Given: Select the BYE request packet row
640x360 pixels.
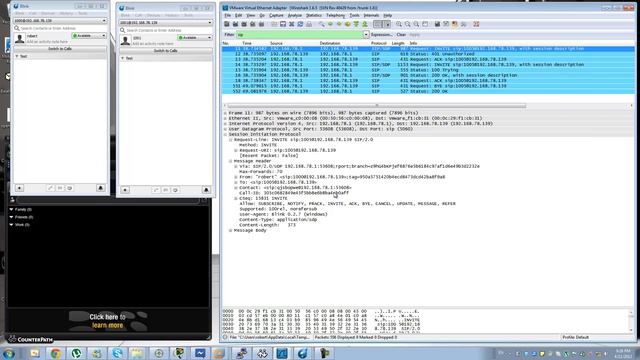Looking at the screenshot, I should click(428, 86).
